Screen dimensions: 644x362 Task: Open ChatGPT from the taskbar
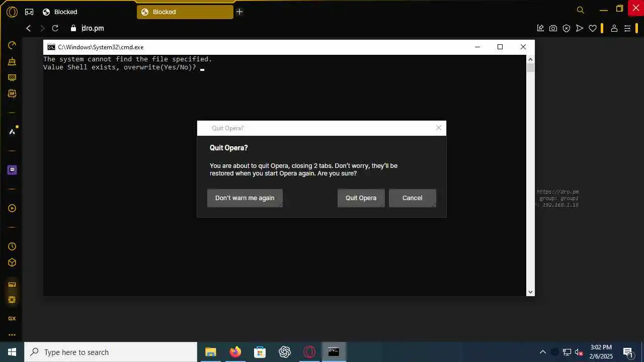click(x=285, y=352)
